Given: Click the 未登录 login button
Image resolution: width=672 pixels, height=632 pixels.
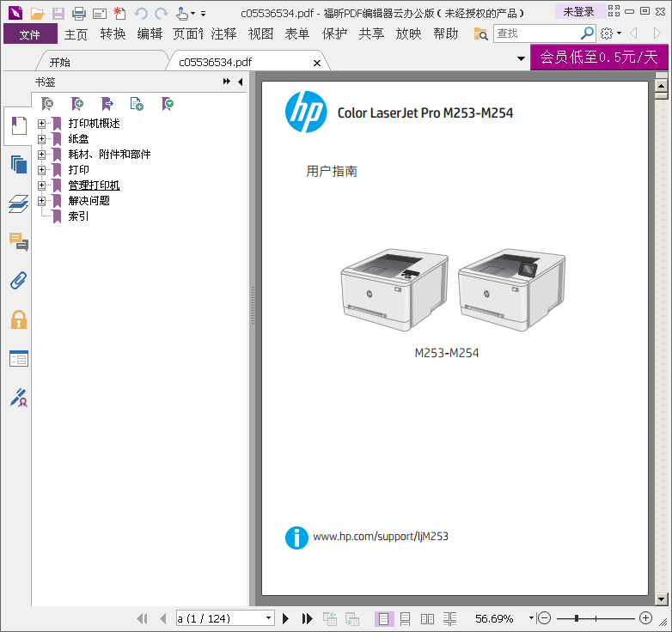Looking at the screenshot, I should coord(578,11).
